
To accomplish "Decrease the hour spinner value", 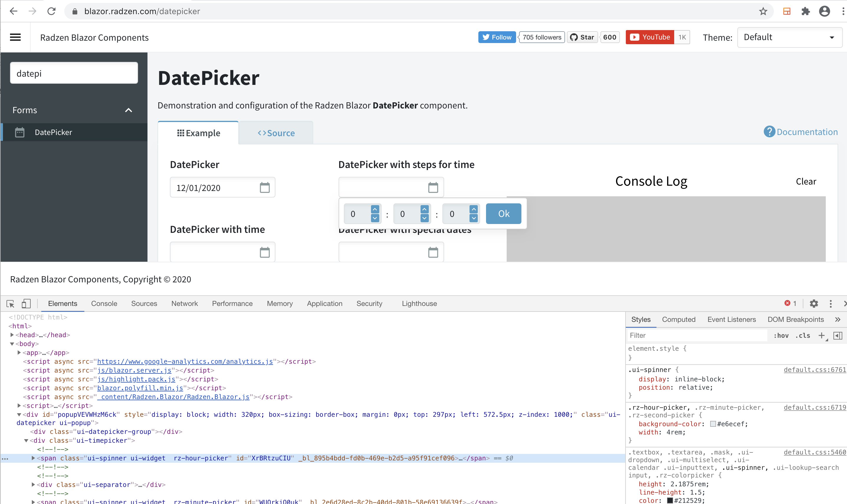I will (375, 218).
